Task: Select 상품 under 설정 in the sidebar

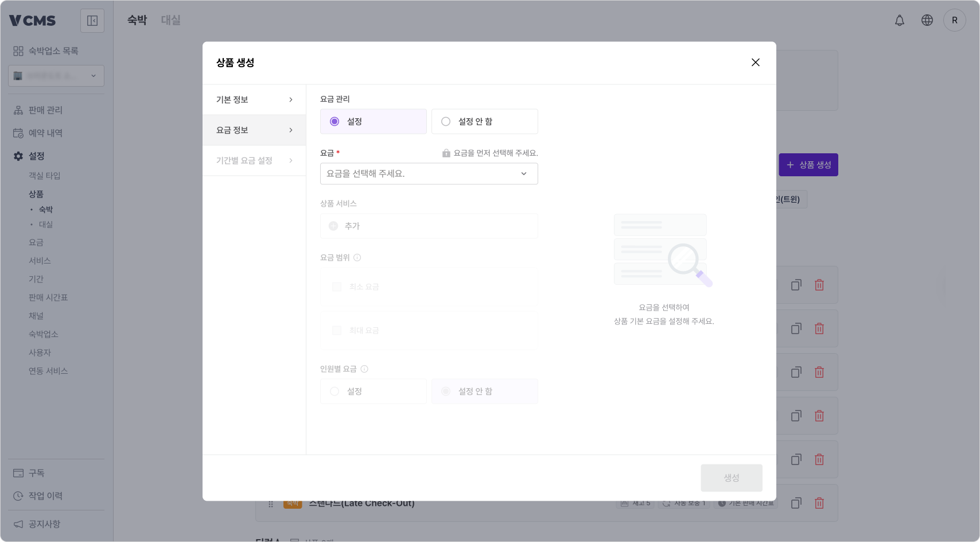Action: tap(37, 194)
